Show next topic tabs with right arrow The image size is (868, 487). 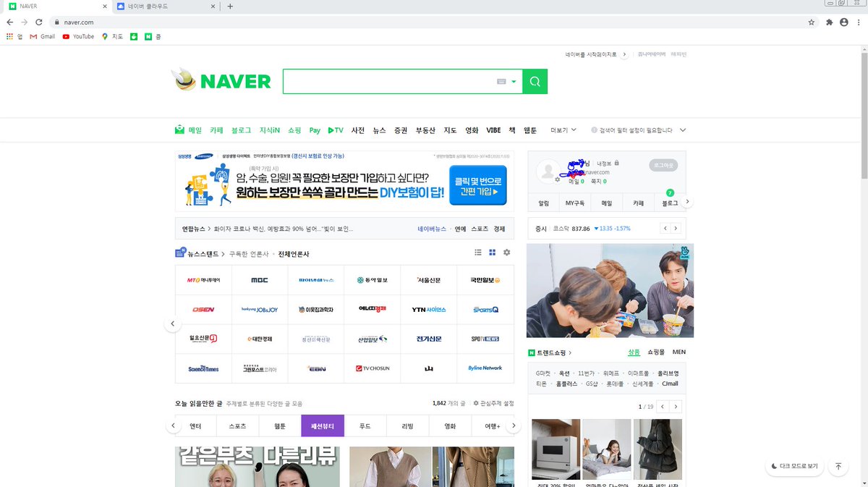(513, 425)
